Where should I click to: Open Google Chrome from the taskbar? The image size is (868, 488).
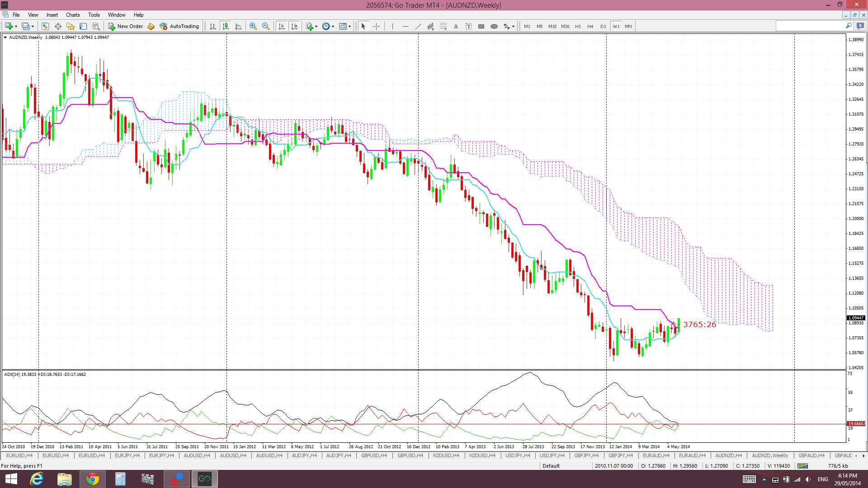tap(92, 479)
